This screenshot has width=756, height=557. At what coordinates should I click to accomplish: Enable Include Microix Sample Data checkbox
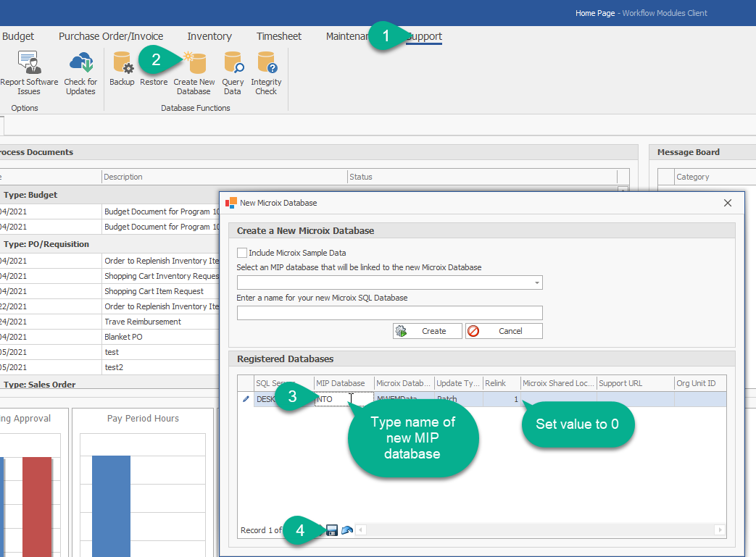(242, 253)
